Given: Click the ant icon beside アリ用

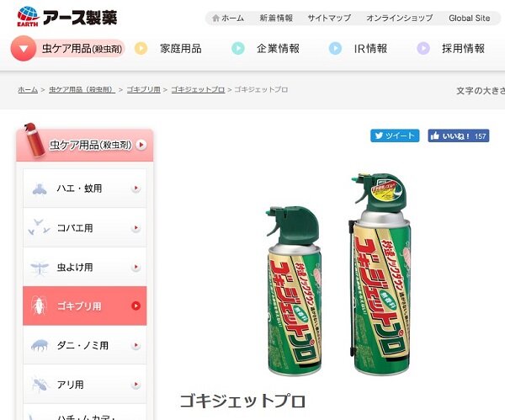Looking at the screenshot, I should pos(40,385).
